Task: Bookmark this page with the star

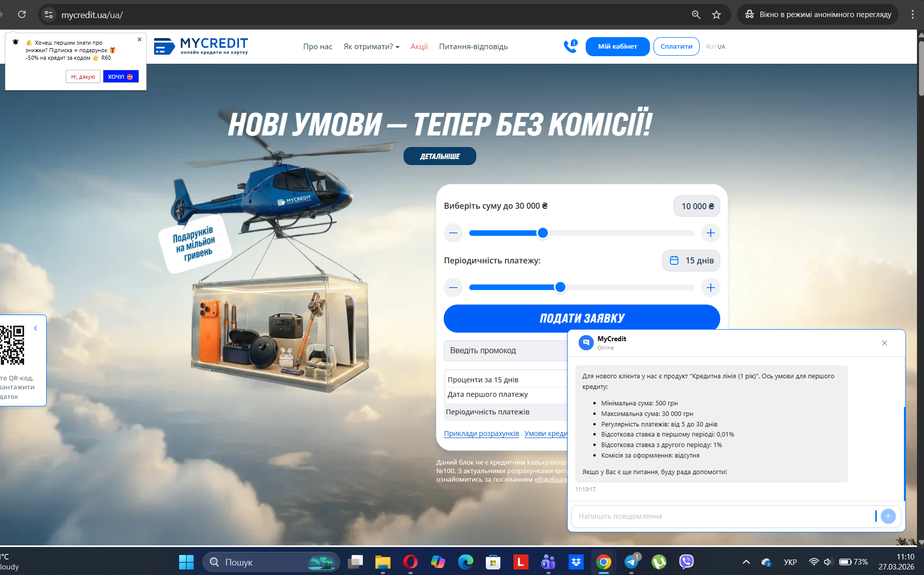Action: (x=717, y=15)
